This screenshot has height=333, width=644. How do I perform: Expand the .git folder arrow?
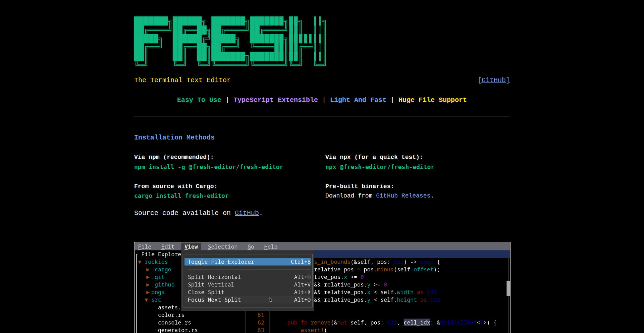pyautogui.click(x=148, y=277)
